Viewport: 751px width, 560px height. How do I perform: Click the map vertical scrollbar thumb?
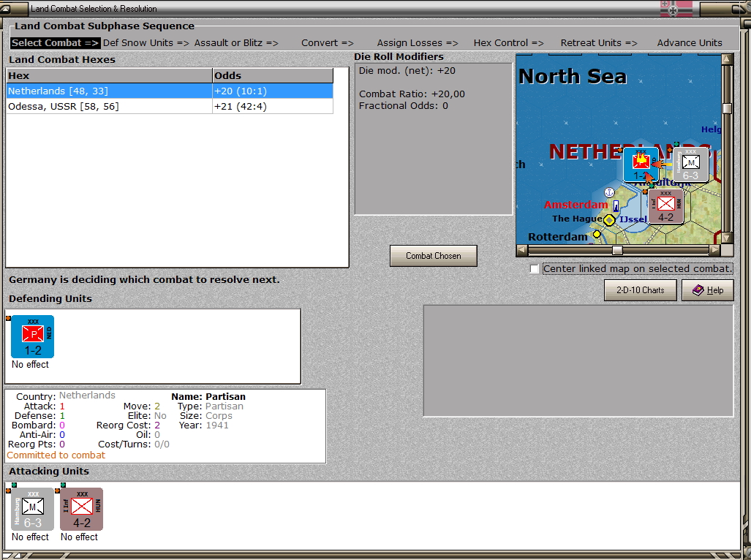coord(727,108)
